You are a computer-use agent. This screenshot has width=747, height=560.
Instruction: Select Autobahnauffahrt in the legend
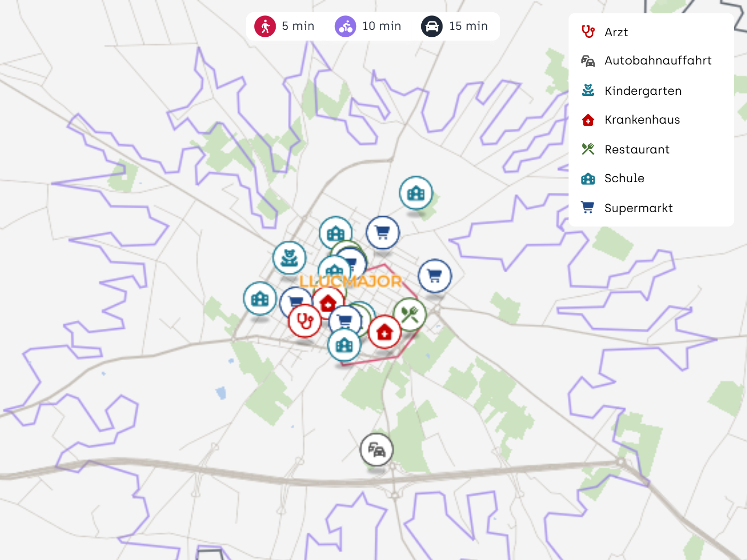(657, 61)
